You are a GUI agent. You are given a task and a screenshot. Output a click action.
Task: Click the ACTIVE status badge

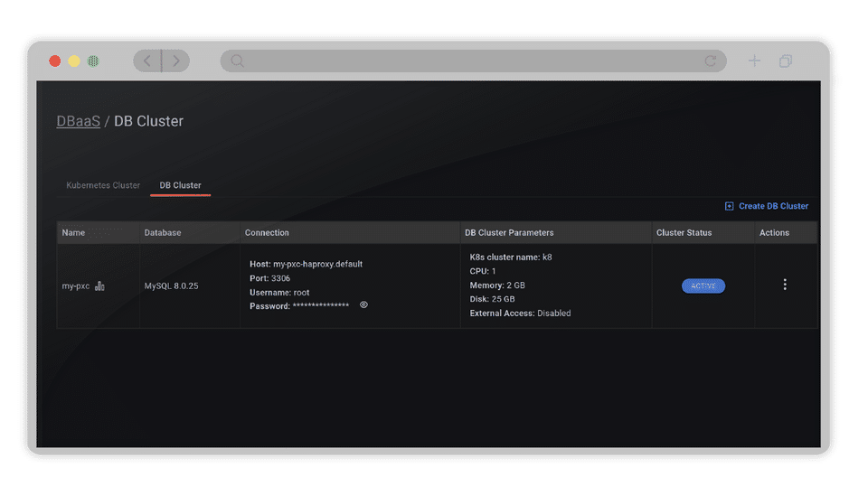point(703,285)
